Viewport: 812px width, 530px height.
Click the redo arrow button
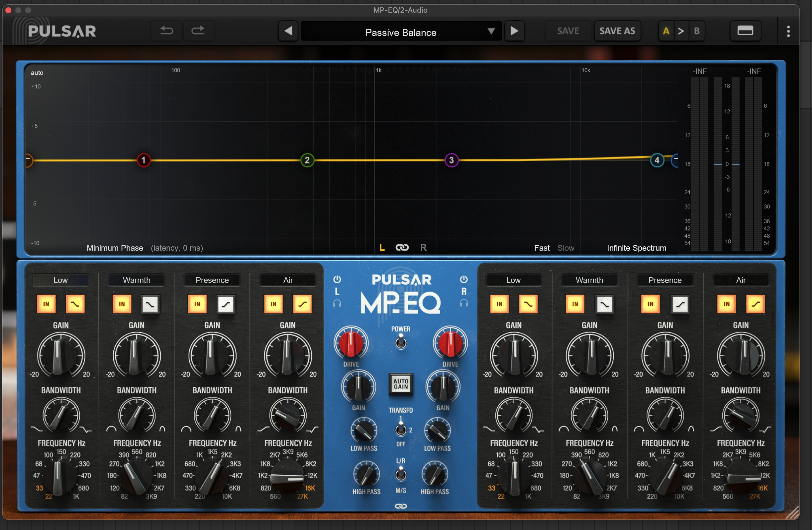click(198, 31)
